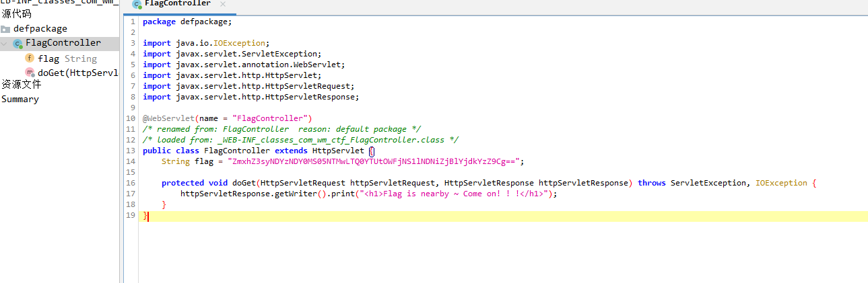Screen dimensions: 868x283
Task: Select the flag String field entry
Action: [67, 58]
